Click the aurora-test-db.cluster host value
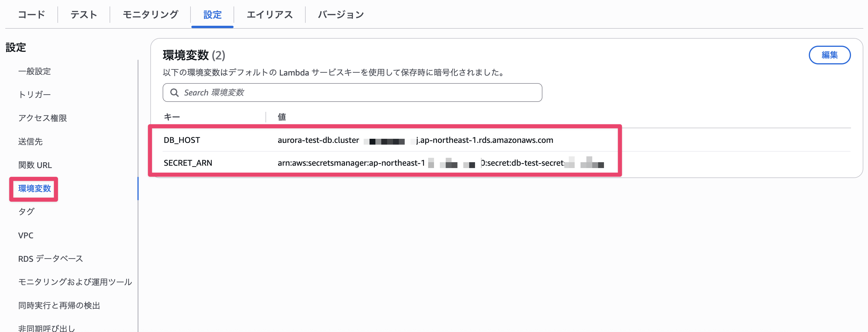868x332 pixels. tap(415, 140)
